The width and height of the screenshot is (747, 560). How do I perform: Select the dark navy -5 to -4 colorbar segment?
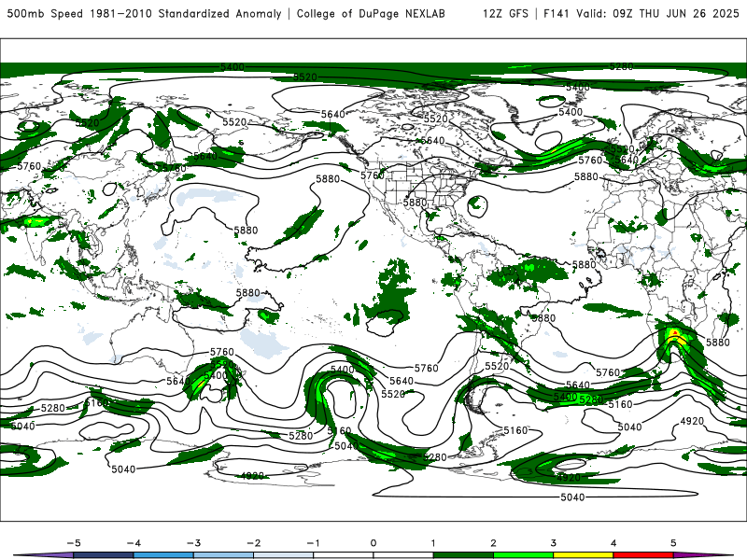coord(104,555)
